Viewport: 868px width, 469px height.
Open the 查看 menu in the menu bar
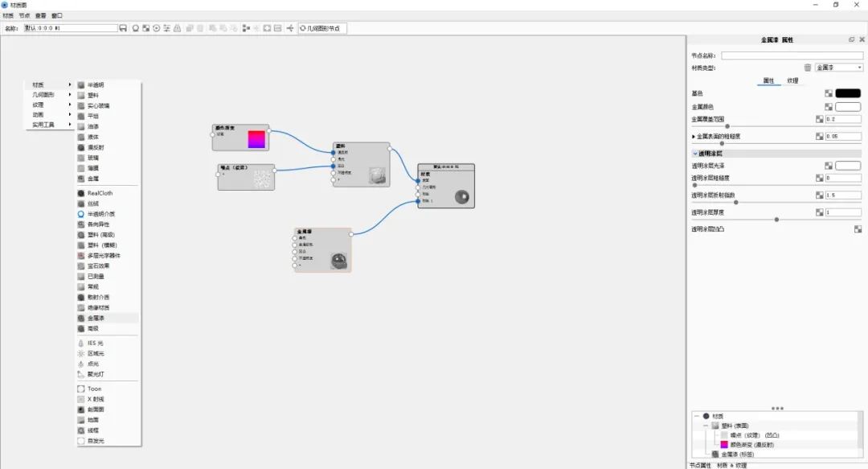(x=41, y=15)
